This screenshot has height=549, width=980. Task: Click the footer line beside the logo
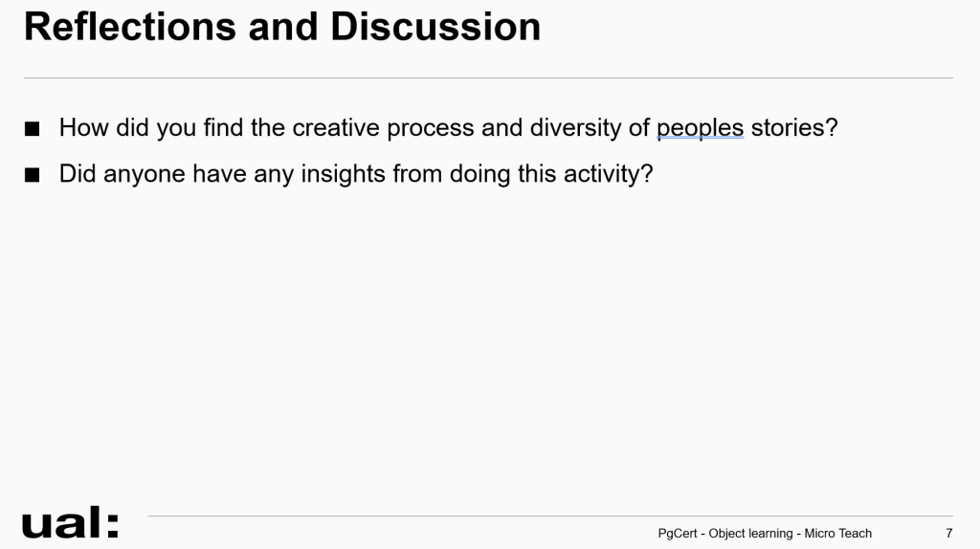pos(550,516)
